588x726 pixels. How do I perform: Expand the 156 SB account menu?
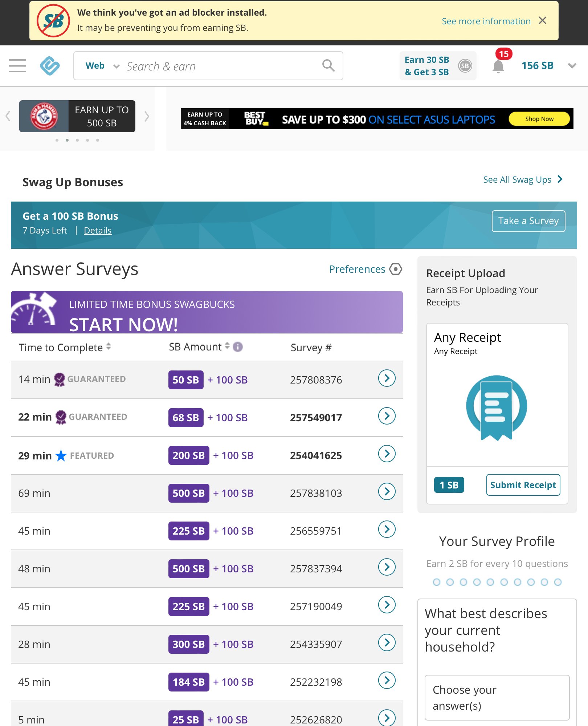point(572,66)
